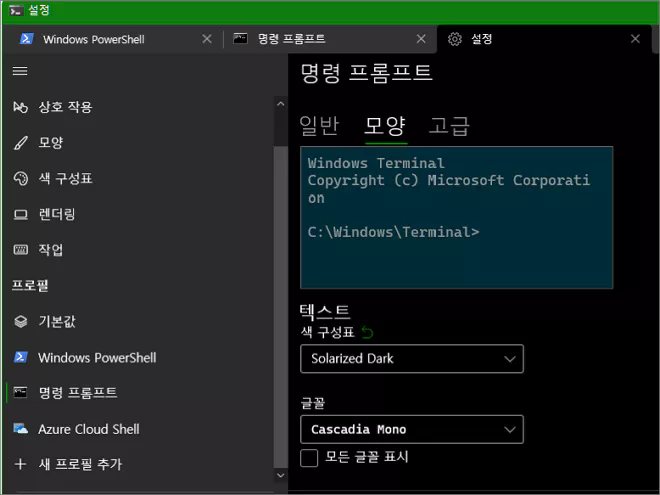Image resolution: width=660 pixels, height=495 pixels.
Task: Close the Windows PowerShell tab
Action: 207,39
